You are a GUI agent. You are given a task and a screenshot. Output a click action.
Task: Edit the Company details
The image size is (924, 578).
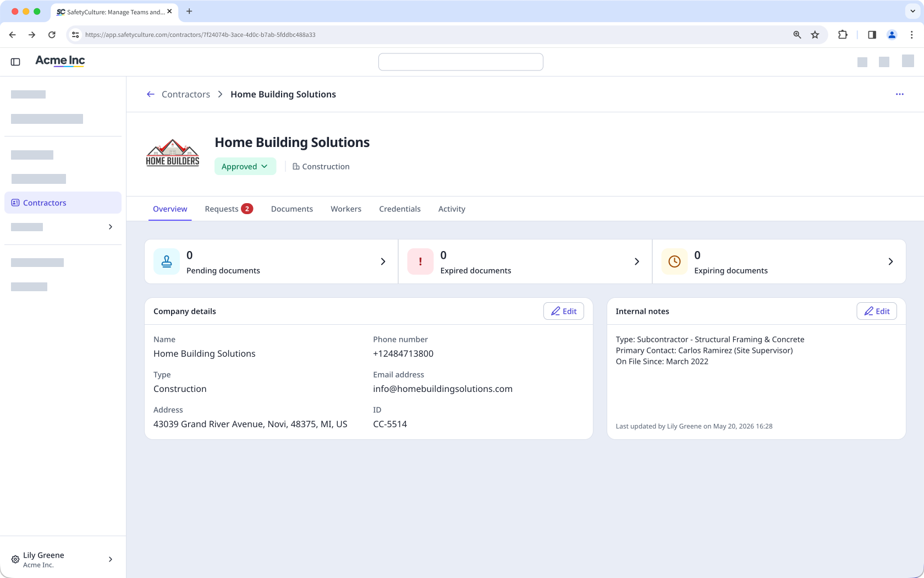click(564, 311)
